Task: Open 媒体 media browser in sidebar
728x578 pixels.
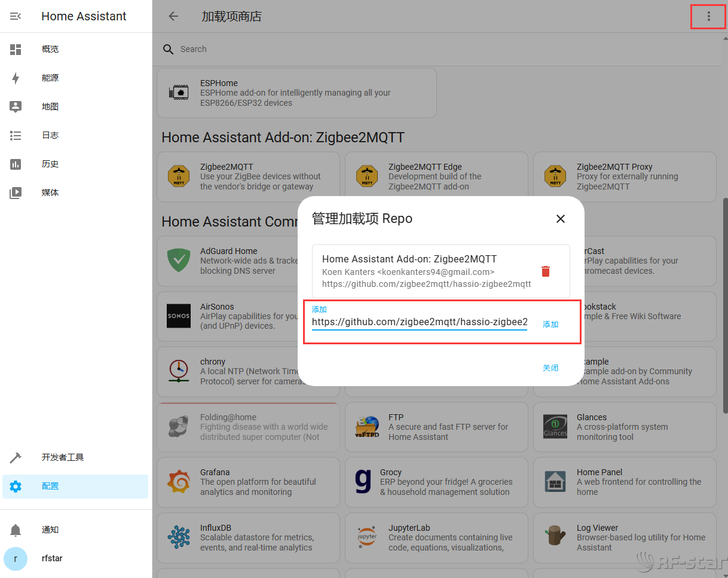Action: click(x=50, y=193)
